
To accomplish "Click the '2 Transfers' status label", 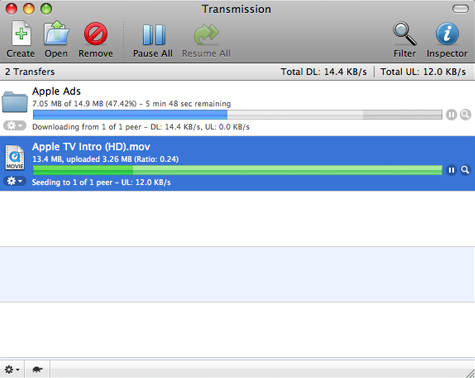I will [x=30, y=72].
